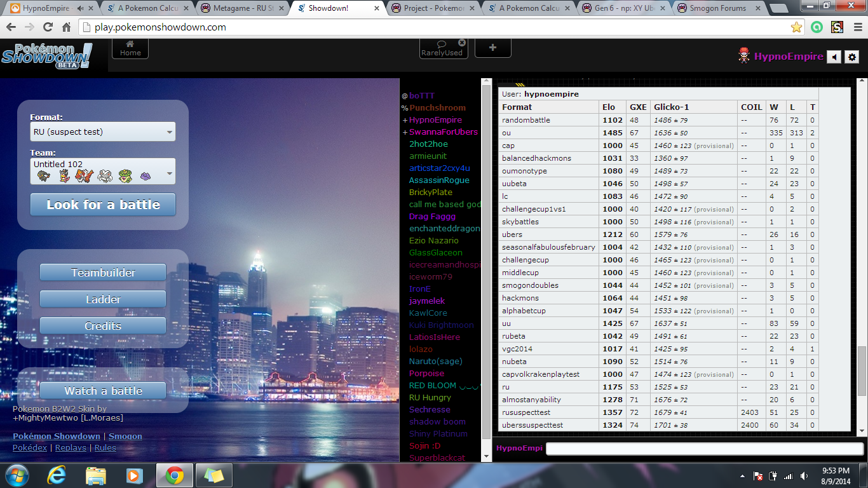Open the Ladder
The image size is (868, 488).
click(103, 299)
